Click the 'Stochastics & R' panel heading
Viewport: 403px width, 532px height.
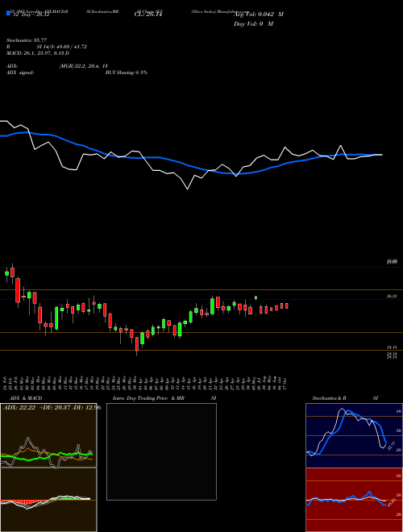tap(330, 398)
